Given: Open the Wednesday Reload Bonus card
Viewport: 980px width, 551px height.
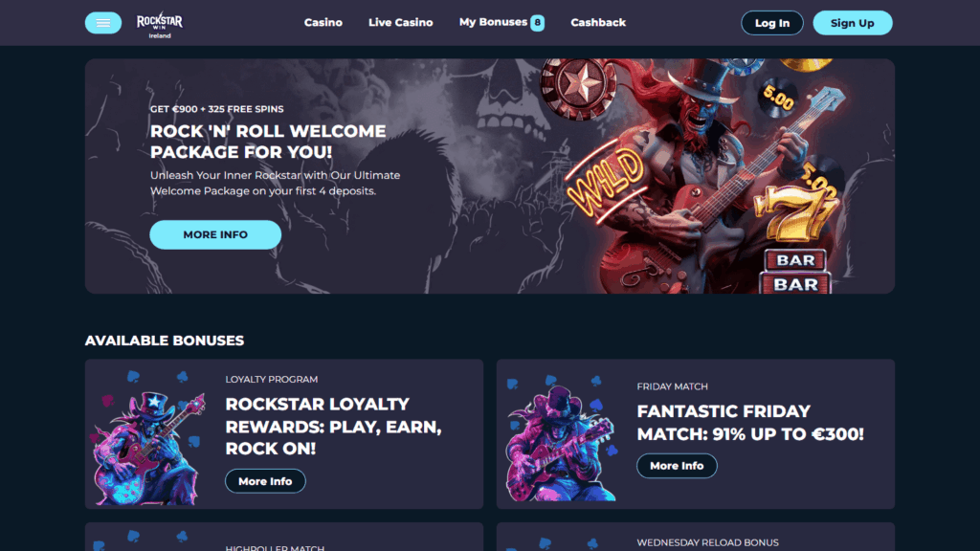Looking at the screenshot, I should click(x=696, y=538).
